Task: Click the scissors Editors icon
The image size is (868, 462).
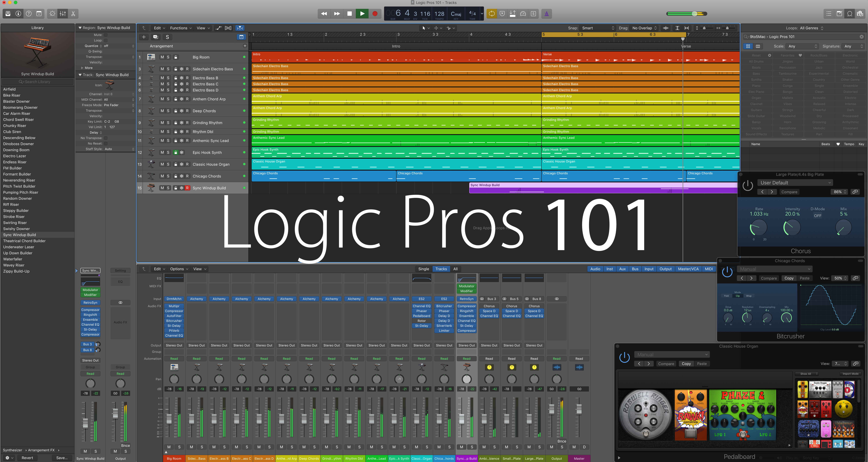Action: click(x=73, y=14)
